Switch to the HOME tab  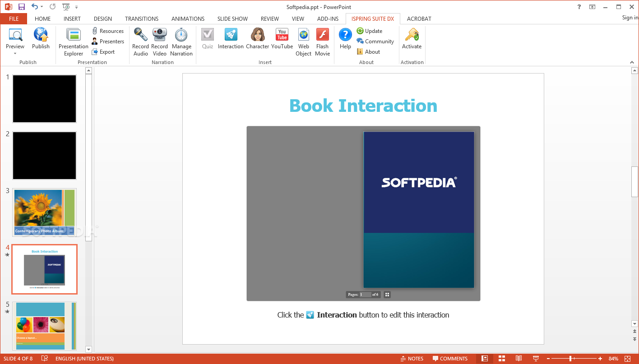tap(43, 19)
